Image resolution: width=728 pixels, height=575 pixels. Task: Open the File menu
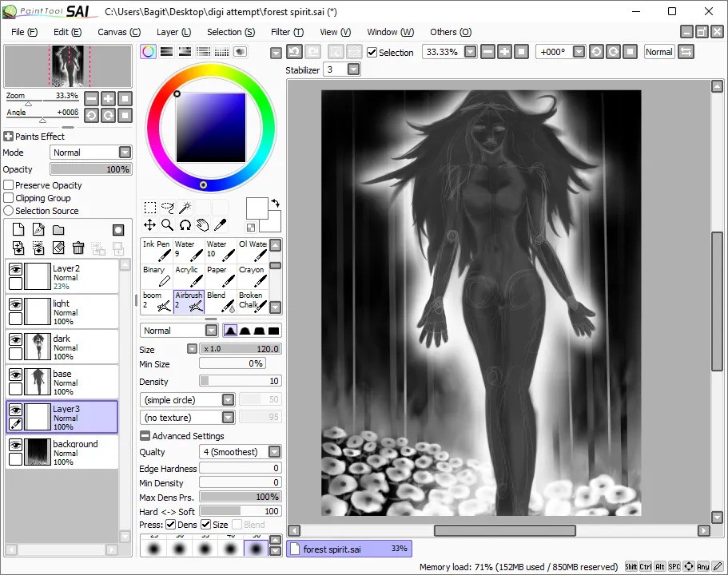pos(24,32)
